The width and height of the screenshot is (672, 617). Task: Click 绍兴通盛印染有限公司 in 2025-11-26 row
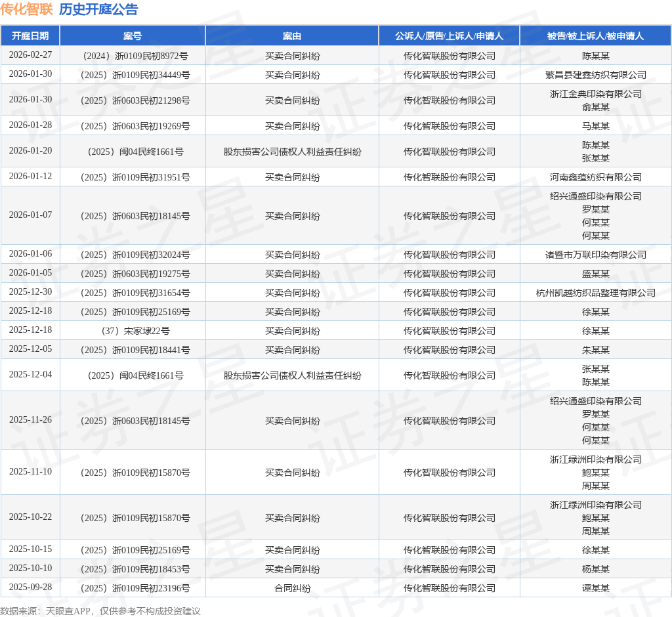596,401
